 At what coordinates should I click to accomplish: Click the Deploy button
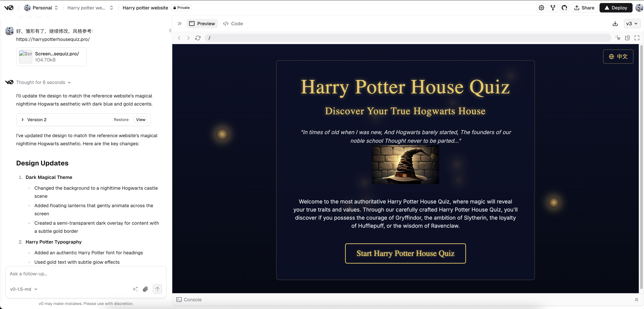click(x=616, y=8)
